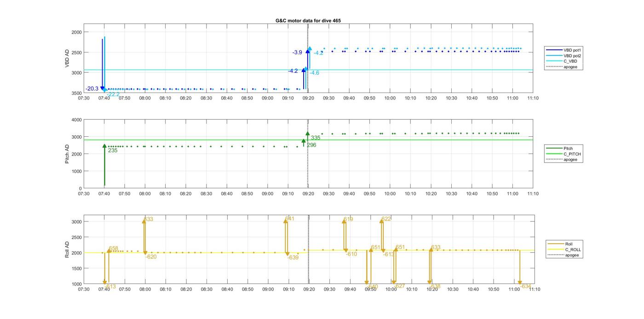Click the 4000 y-tick on the Pitch plot
This screenshot has width=644, height=319.
tap(76, 120)
